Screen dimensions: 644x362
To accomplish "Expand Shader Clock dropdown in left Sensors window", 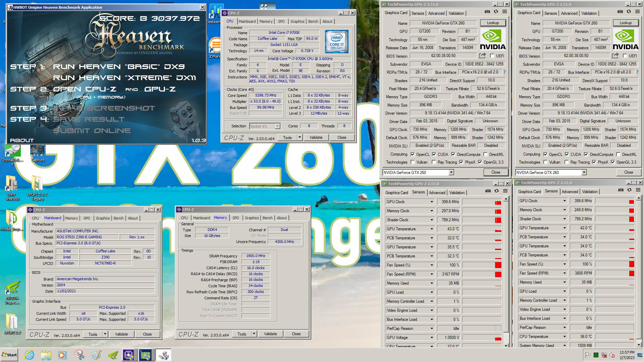I will pos(432,220).
